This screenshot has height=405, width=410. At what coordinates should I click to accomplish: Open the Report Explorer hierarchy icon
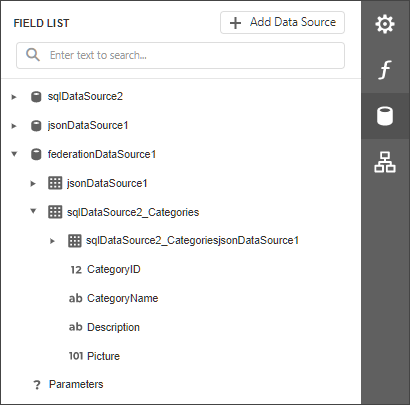[385, 162]
